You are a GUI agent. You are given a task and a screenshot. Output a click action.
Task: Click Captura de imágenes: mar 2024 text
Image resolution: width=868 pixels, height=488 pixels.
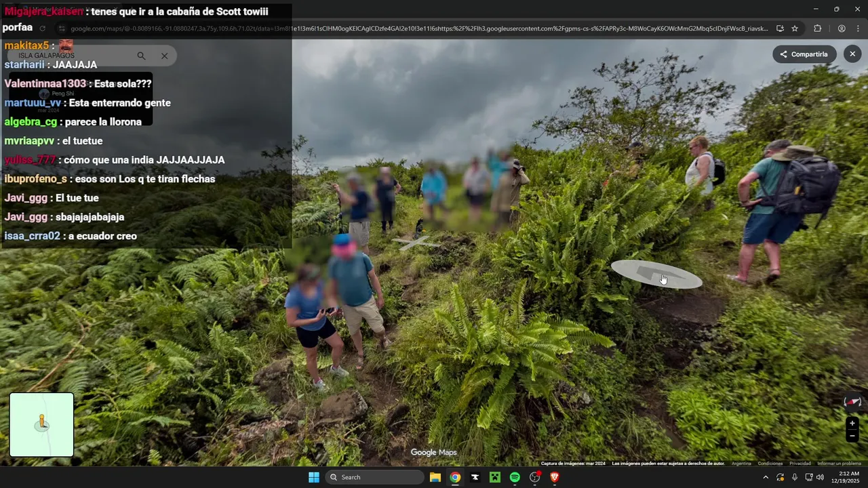click(x=573, y=464)
